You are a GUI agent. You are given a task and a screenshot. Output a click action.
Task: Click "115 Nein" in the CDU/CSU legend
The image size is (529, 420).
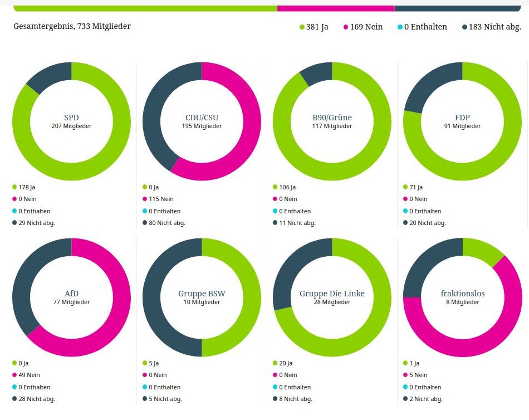(158, 199)
